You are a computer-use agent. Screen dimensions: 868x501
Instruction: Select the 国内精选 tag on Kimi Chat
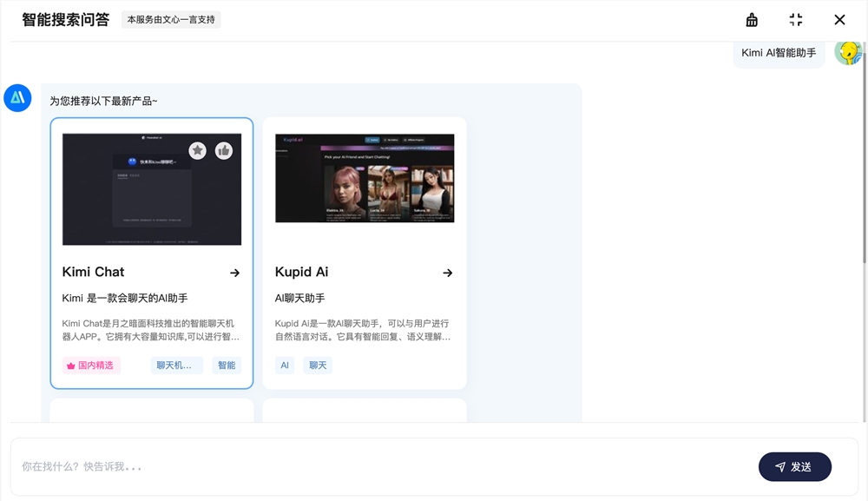click(90, 365)
